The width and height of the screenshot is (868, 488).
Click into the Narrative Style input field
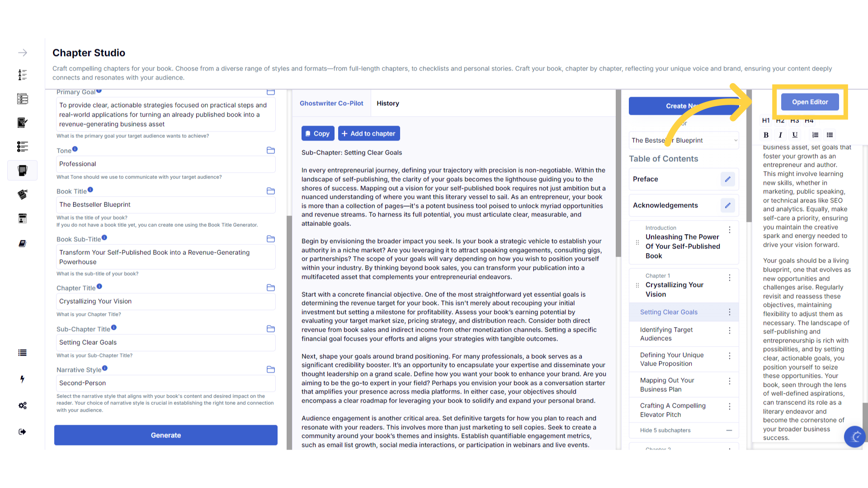(165, 383)
